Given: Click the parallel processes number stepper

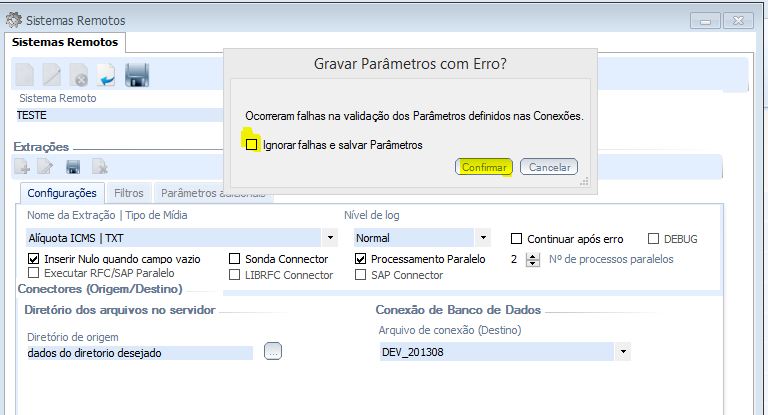Looking at the screenshot, I should [531, 259].
